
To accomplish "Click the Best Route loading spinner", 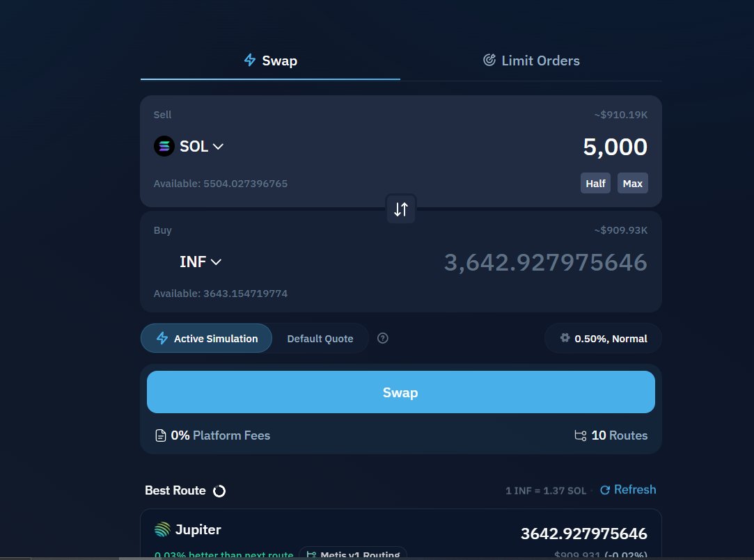I will point(219,491).
